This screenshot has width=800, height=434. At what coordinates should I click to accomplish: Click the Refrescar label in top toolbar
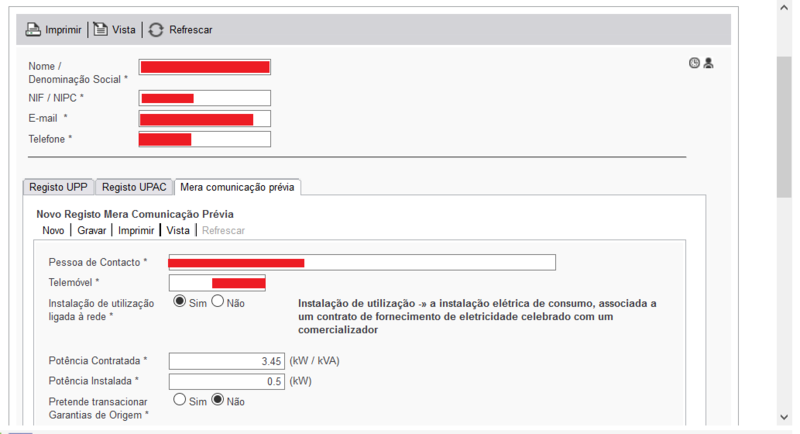click(191, 30)
